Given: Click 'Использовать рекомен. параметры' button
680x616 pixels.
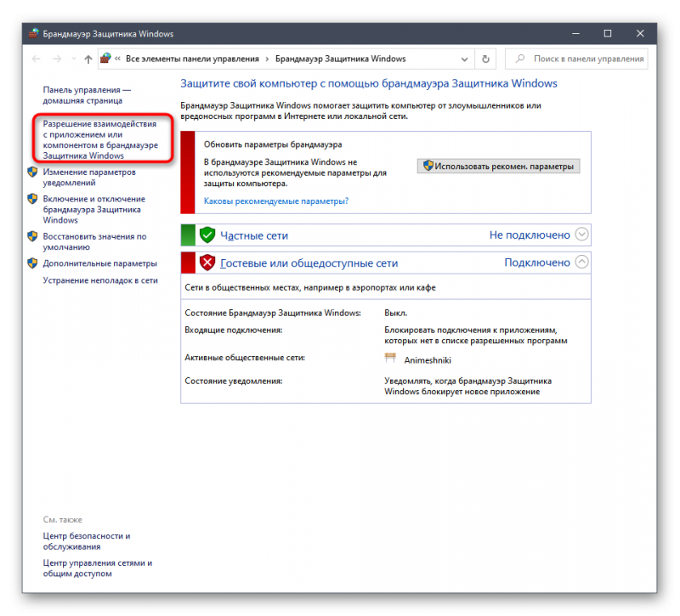Looking at the screenshot, I should 498,166.
